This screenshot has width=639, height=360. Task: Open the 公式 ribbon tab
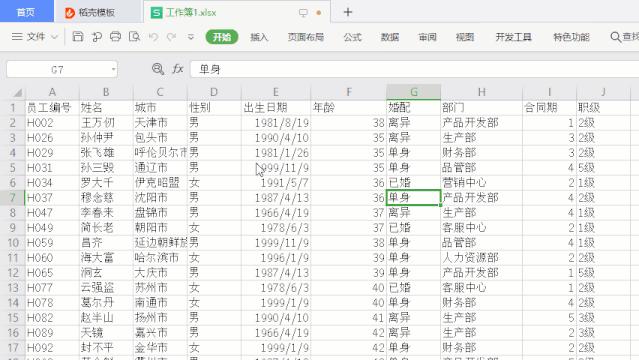[353, 37]
